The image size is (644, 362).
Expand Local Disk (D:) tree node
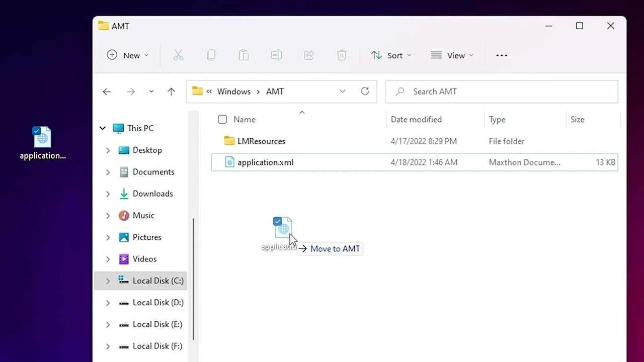click(x=108, y=303)
